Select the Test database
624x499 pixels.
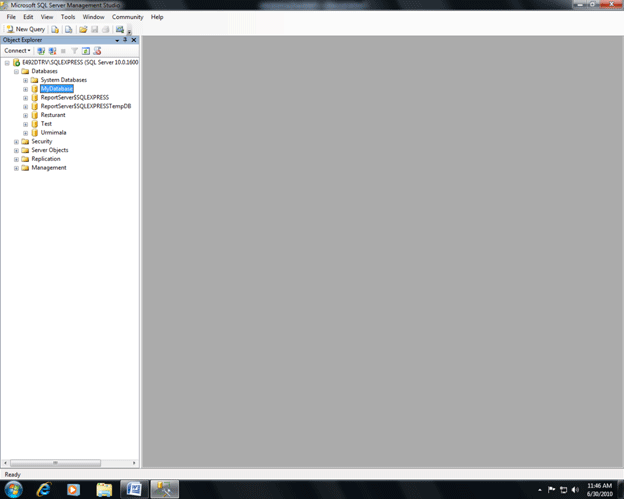click(x=46, y=124)
